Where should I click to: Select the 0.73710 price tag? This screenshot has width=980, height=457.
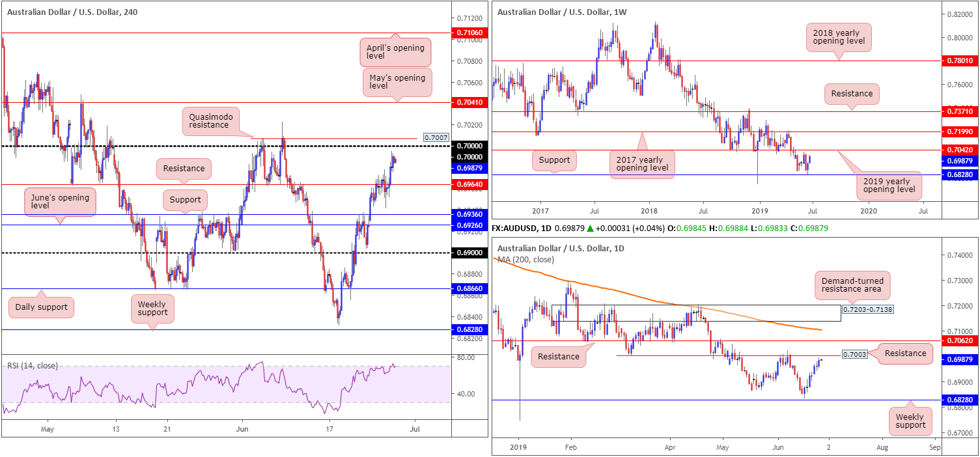[960, 111]
